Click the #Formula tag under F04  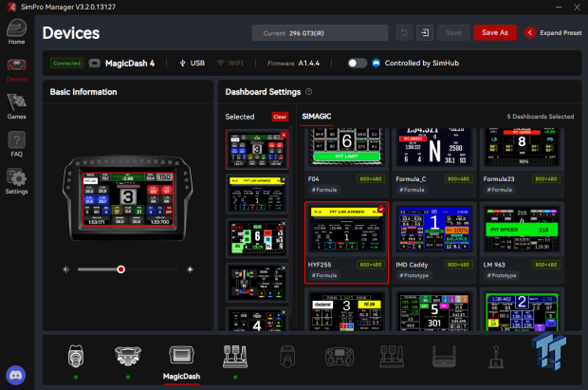(x=324, y=190)
